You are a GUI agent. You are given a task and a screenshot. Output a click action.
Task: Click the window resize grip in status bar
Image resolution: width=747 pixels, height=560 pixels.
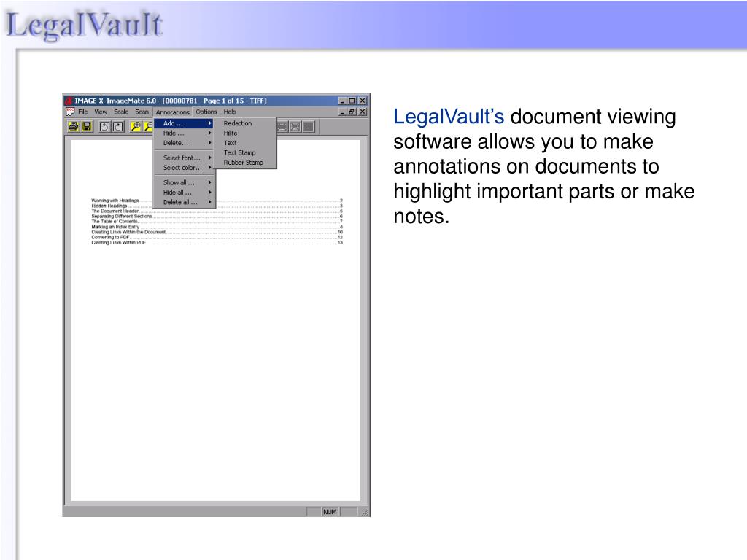[x=365, y=513]
